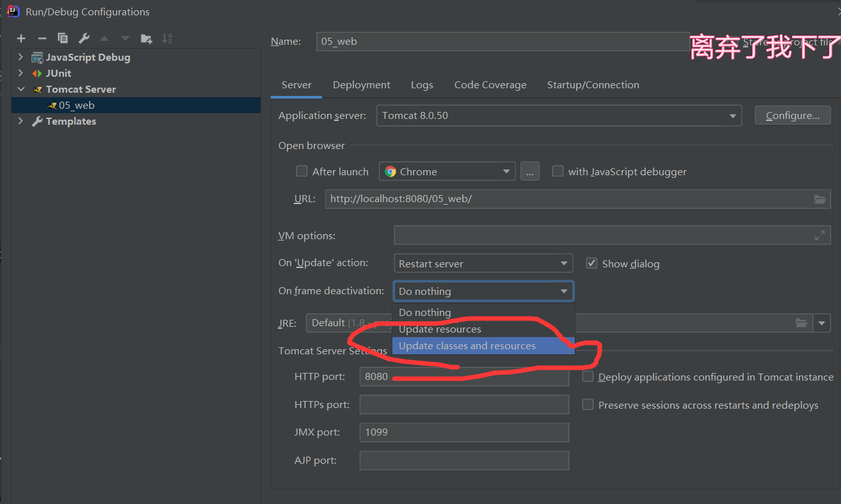Open the On 'Update' action dropdown

click(483, 264)
